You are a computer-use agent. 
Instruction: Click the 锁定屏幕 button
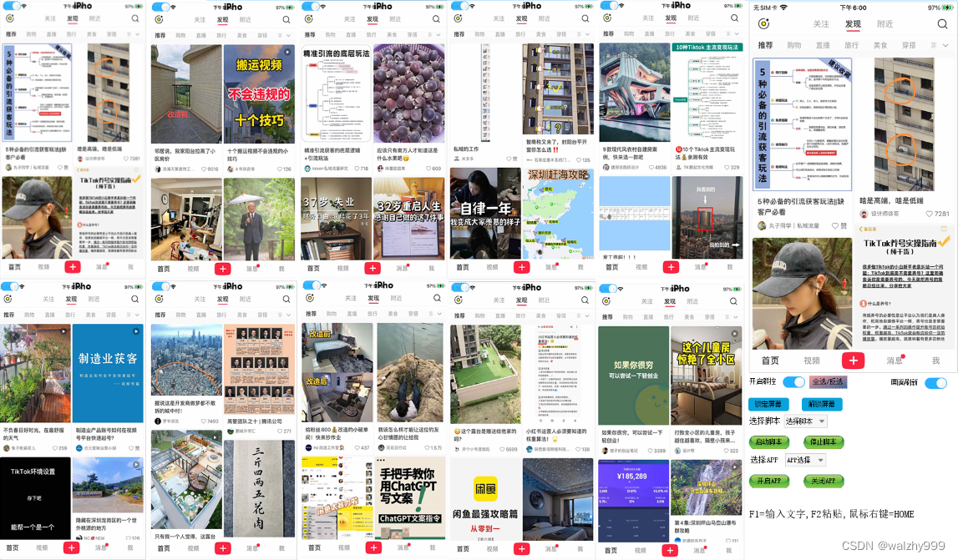[x=768, y=404]
